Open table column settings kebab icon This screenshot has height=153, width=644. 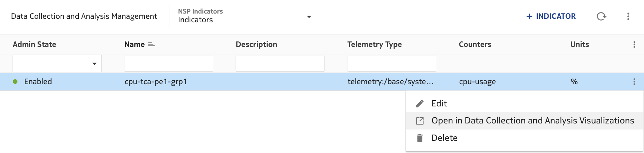click(634, 45)
